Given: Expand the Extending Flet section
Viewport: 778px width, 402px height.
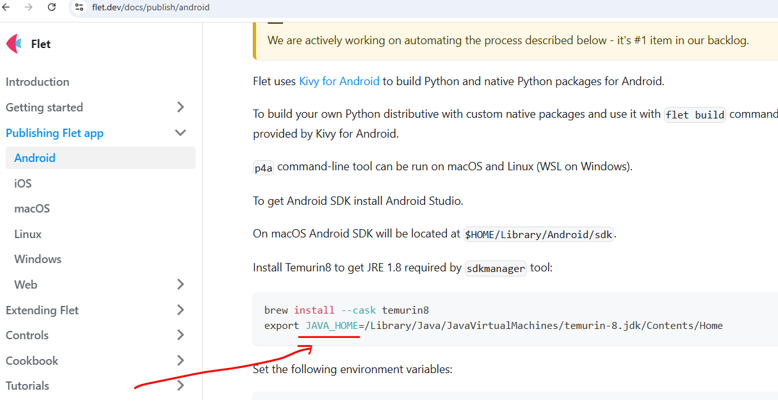Looking at the screenshot, I should coord(180,310).
